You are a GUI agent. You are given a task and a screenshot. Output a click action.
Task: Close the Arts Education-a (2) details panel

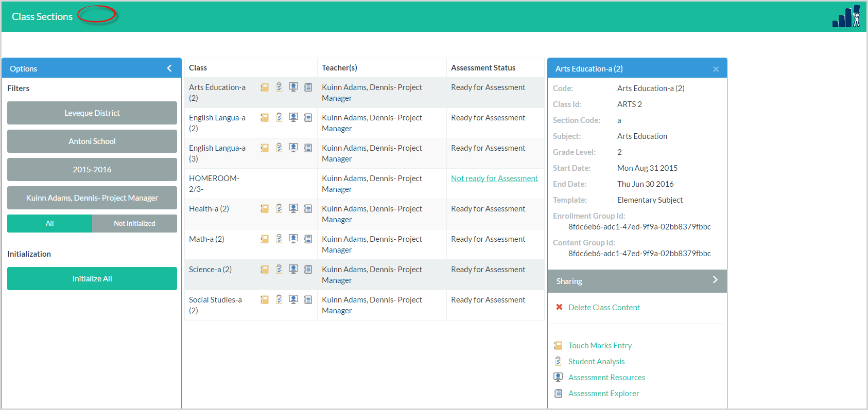(x=716, y=69)
